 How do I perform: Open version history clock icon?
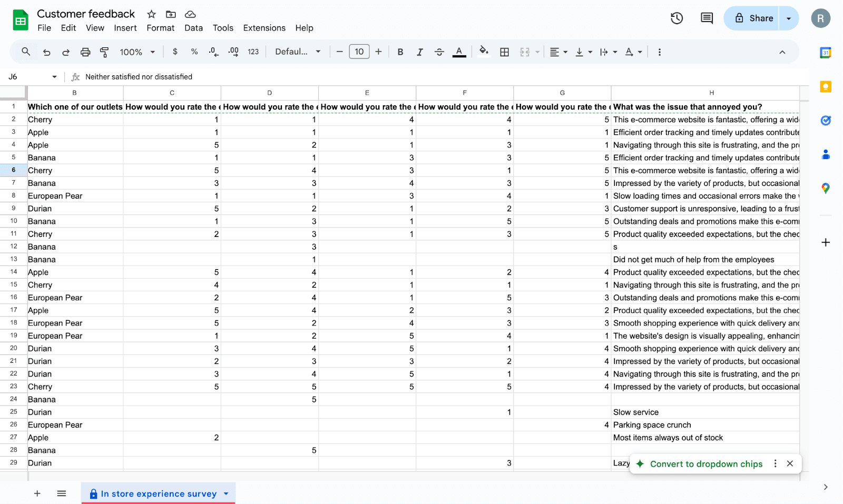click(677, 18)
